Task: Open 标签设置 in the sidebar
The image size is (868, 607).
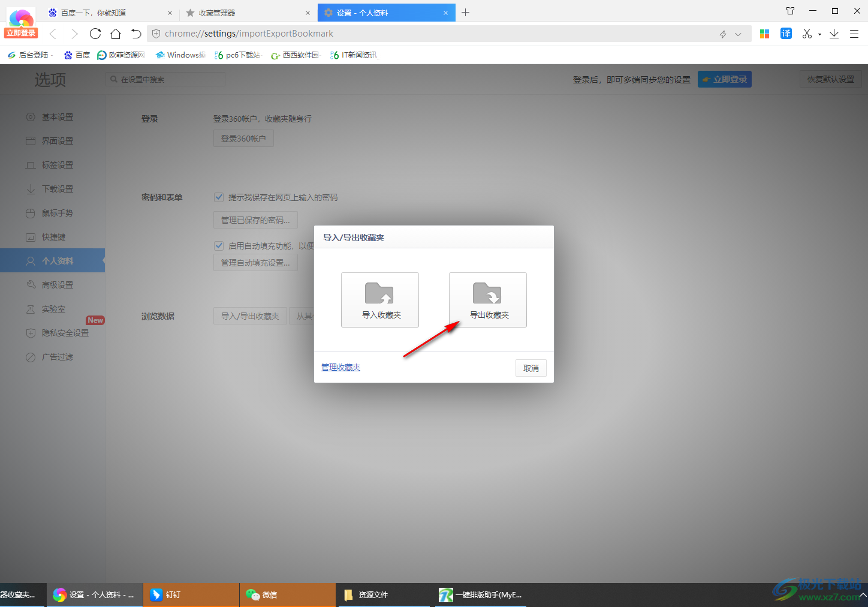Action: point(52,165)
